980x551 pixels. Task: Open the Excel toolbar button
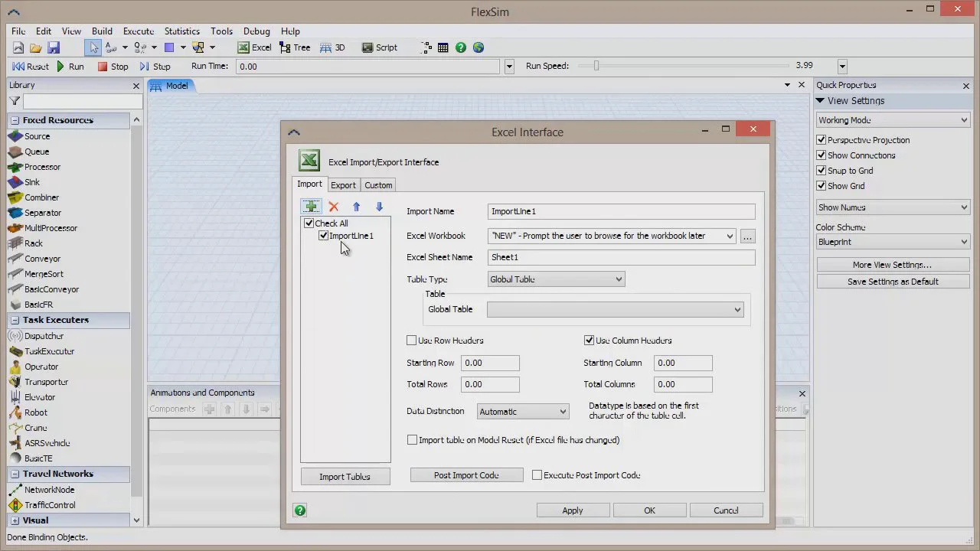(x=254, y=47)
